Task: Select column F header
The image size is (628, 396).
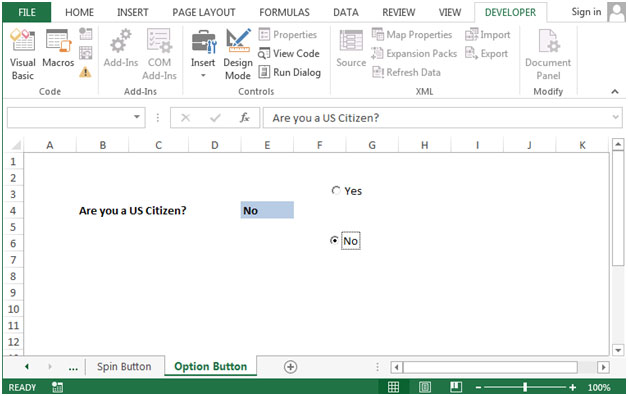Action: click(320, 145)
